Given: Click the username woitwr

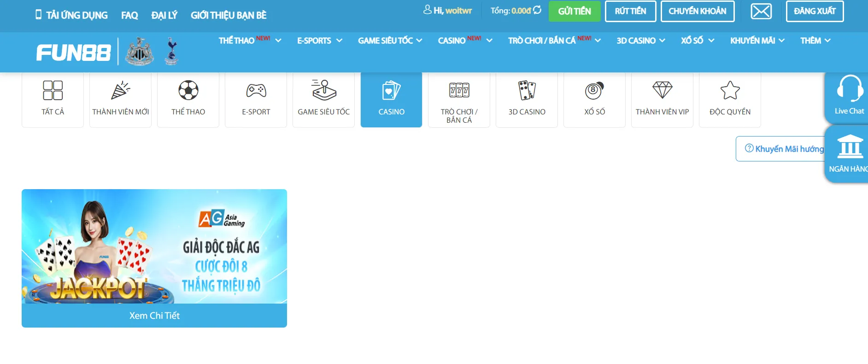Looking at the screenshot, I should [458, 11].
